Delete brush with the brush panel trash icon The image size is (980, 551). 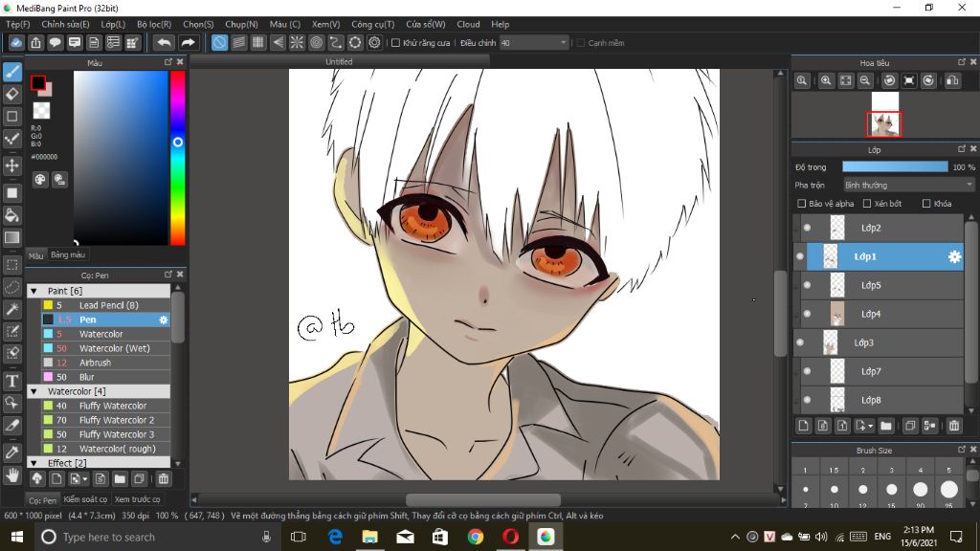(163, 479)
